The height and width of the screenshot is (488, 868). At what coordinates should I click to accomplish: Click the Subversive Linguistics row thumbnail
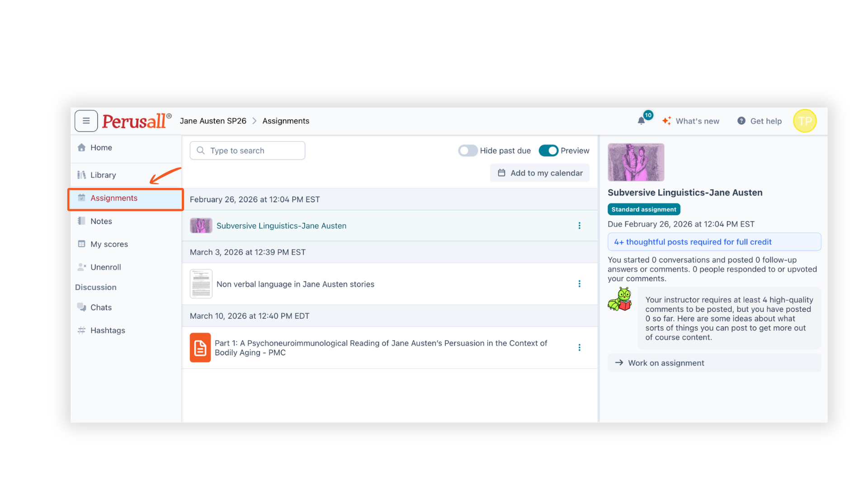(x=201, y=225)
